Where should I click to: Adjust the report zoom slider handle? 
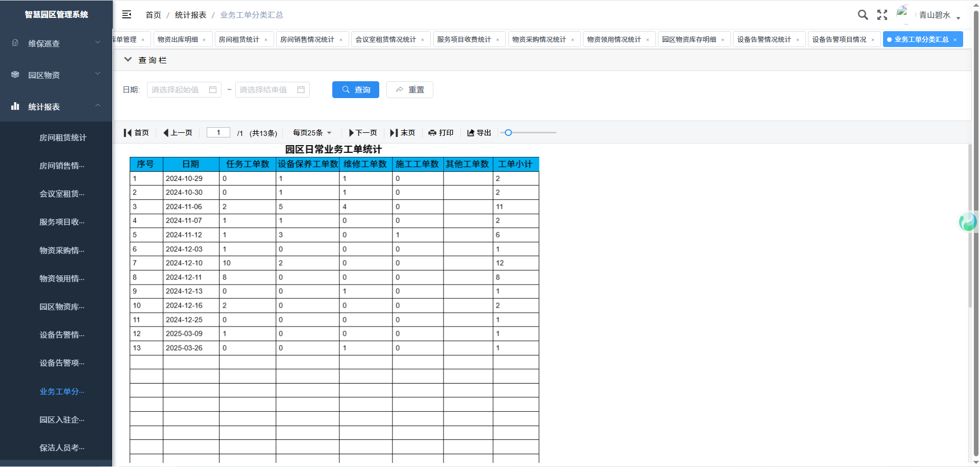point(508,133)
